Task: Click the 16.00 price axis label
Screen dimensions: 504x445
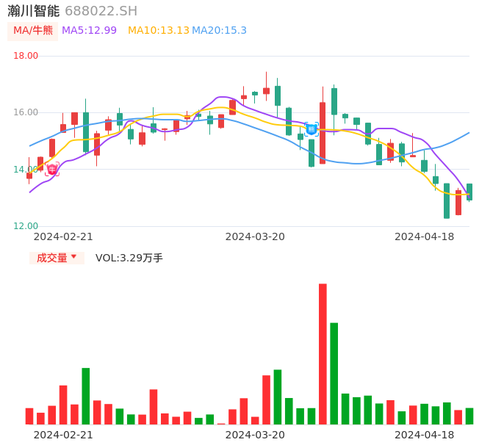Action: tap(26, 112)
